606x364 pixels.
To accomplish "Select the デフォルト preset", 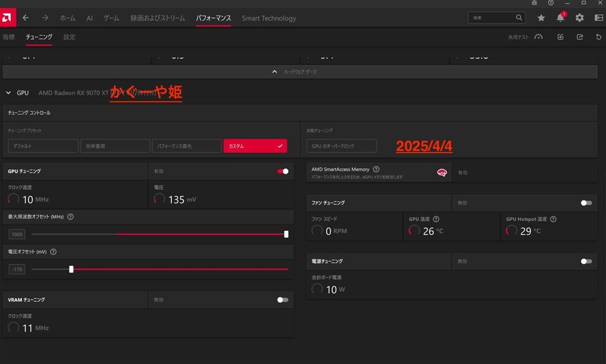I will click(43, 146).
